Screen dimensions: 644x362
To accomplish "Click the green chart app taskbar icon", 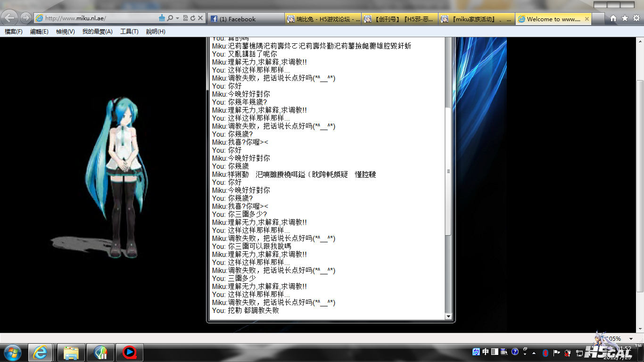I will [x=100, y=353].
